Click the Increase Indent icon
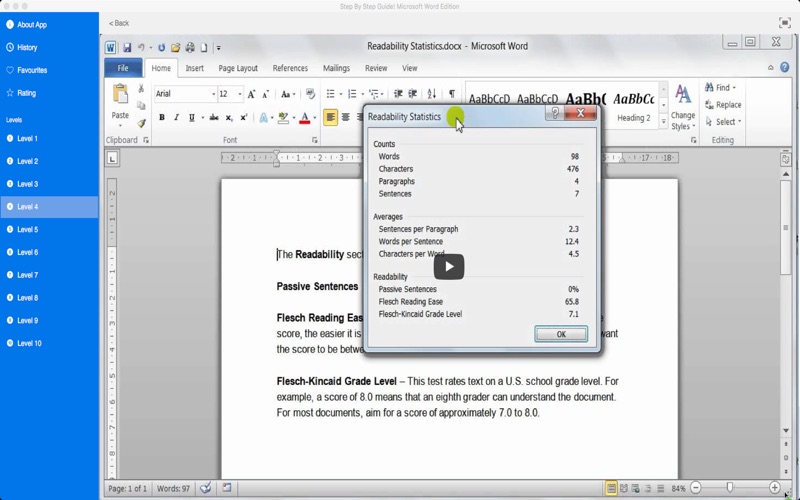Screen dimensions: 800x500 [413, 94]
